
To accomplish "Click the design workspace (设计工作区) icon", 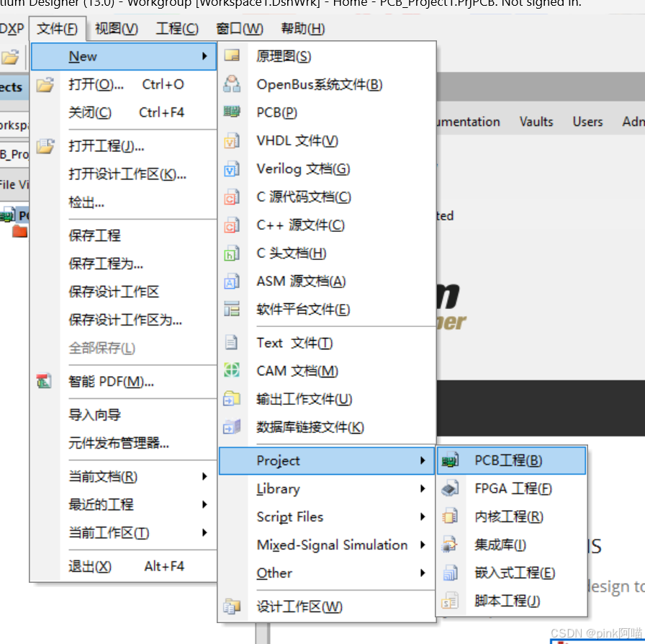I will tap(232, 606).
